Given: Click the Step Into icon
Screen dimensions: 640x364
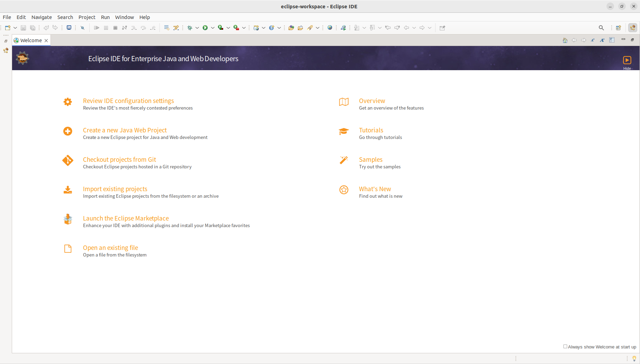Looking at the screenshot, I should coord(134,28).
